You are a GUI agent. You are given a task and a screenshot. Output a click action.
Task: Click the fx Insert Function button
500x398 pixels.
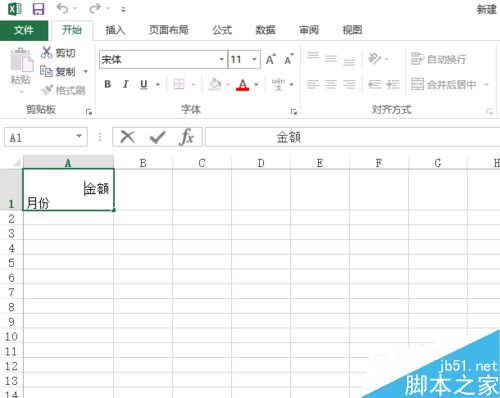tap(187, 137)
